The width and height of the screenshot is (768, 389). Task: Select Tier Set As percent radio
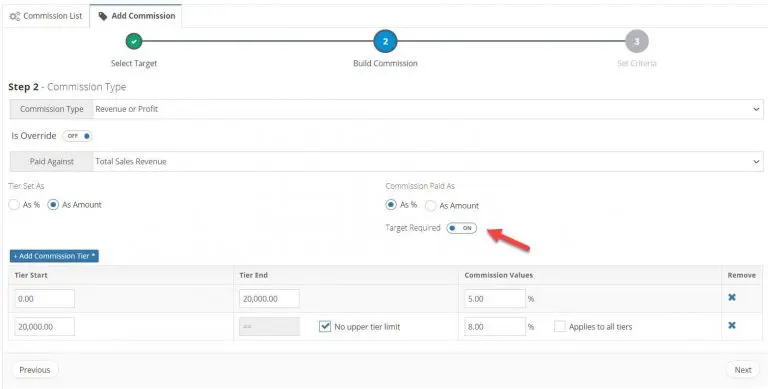tap(14, 205)
